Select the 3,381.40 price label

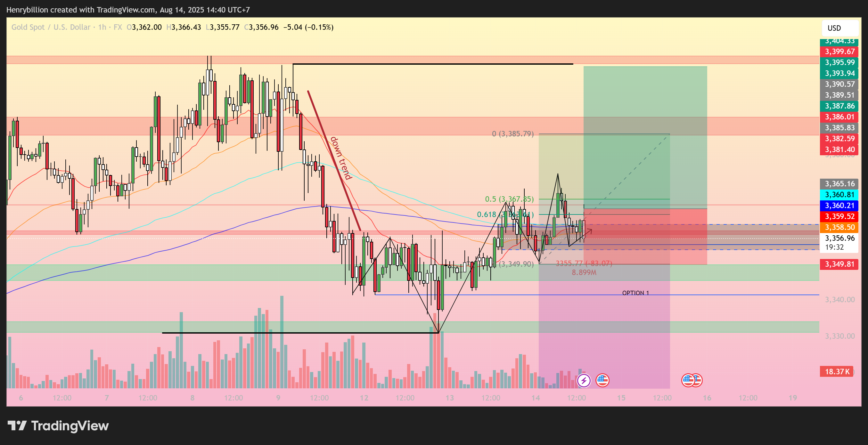[x=839, y=150]
